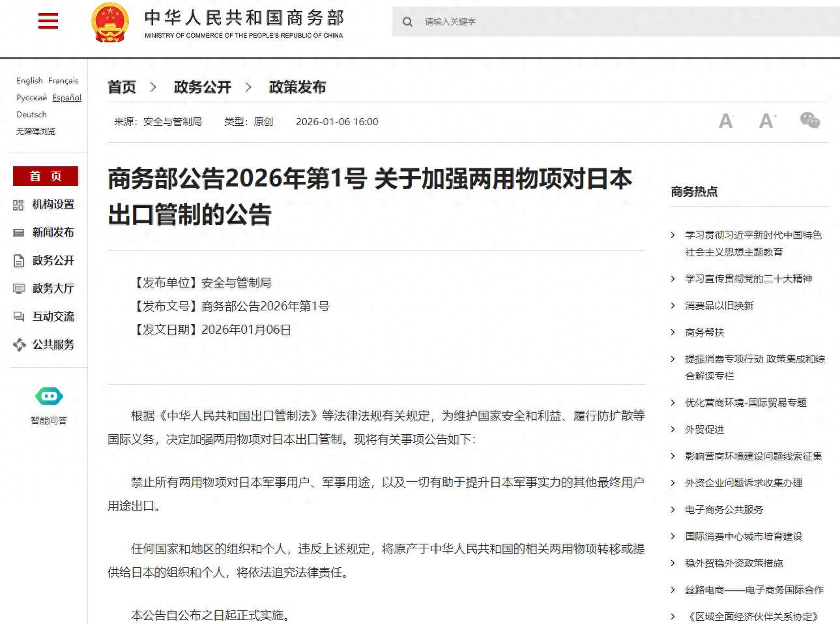The image size is (840, 624).
Task: Click the 政务大厅 screen icon
Action: click(18, 289)
